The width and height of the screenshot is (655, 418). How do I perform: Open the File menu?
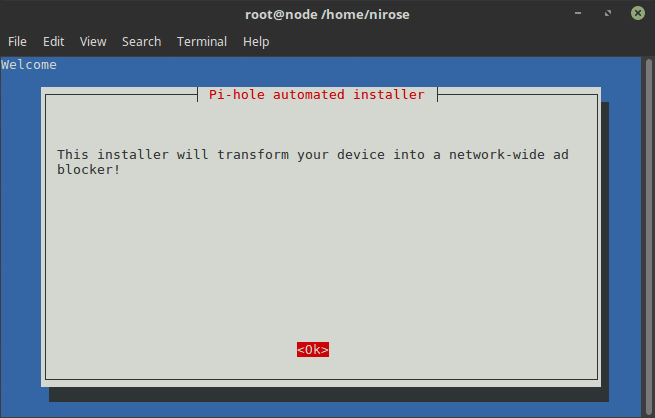coord(17,42)
